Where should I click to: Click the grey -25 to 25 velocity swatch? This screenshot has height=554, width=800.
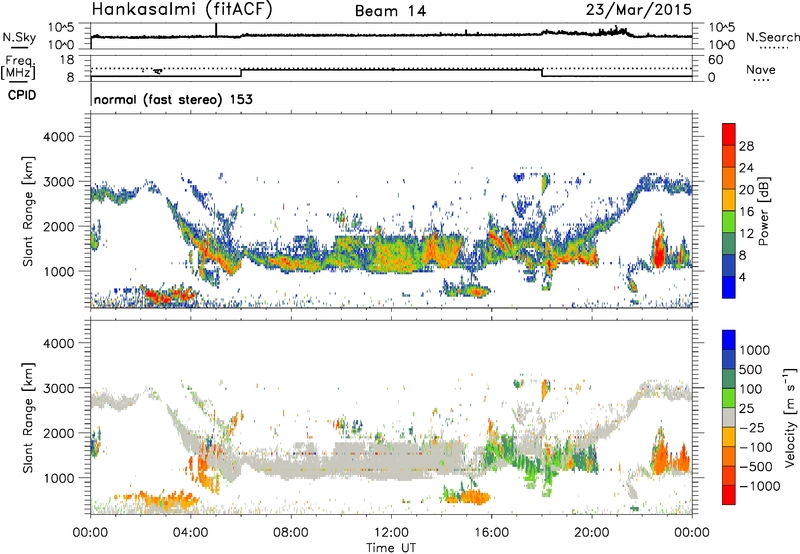point(729,417)
